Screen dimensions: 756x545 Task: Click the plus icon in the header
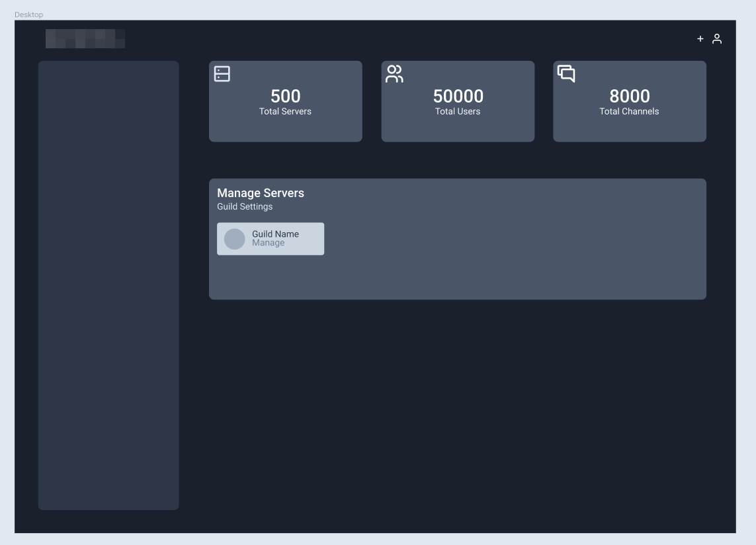tap(700, 38)
